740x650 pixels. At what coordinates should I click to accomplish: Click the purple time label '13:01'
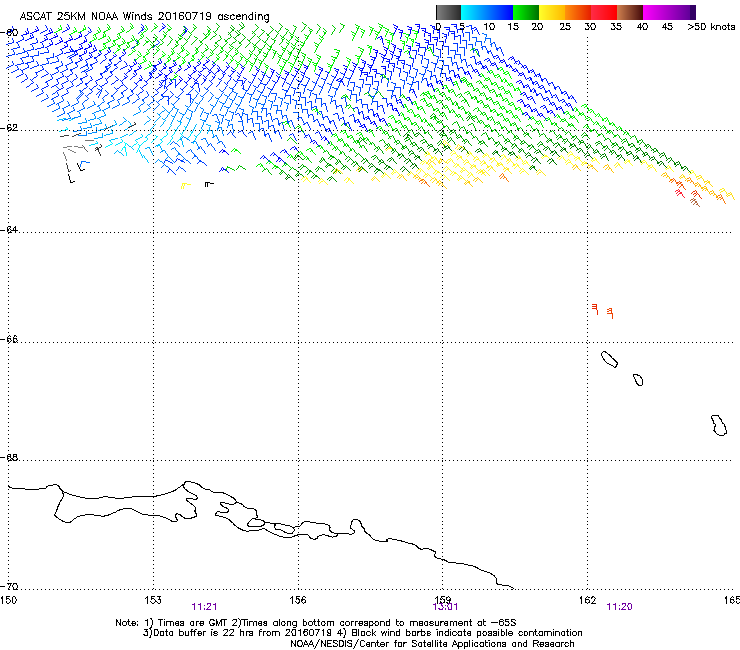point(445,607)
